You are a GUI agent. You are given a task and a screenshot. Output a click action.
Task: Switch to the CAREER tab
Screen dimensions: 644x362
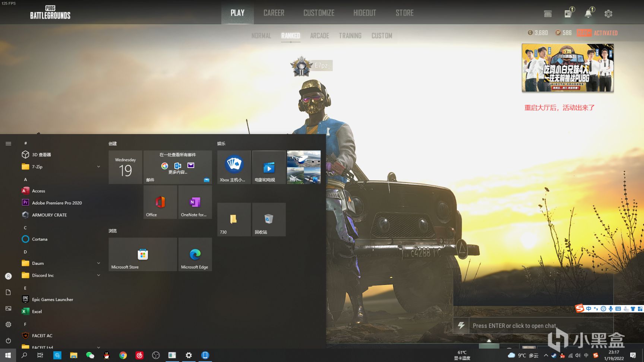(x=274, y=13)
